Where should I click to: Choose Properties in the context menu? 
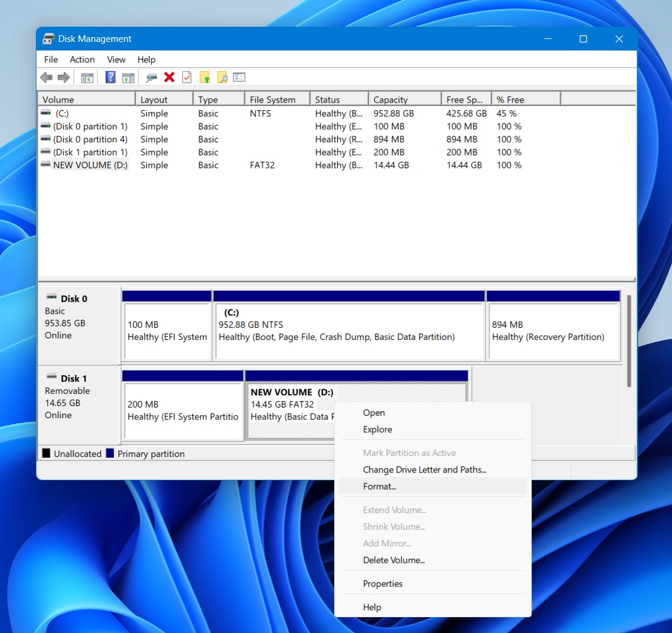pyautogui.click(x=433, y=584)
